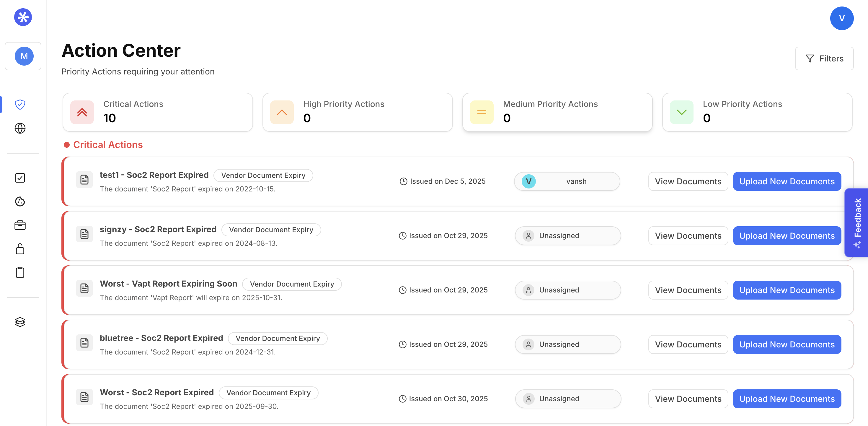Select the Low Priority Actions card
This screenshot has width=868, height=426.
point(757,112)
